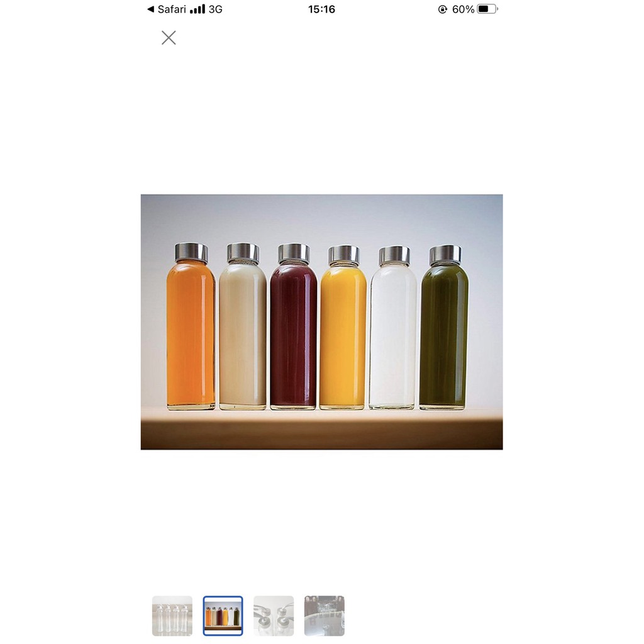
Task: Tap the orientation lock status icon
Action: [442, 9]
